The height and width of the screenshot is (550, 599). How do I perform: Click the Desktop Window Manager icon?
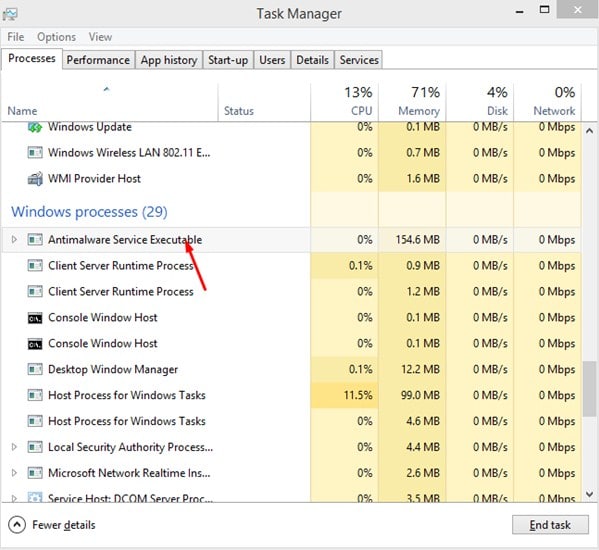(35, 369)
